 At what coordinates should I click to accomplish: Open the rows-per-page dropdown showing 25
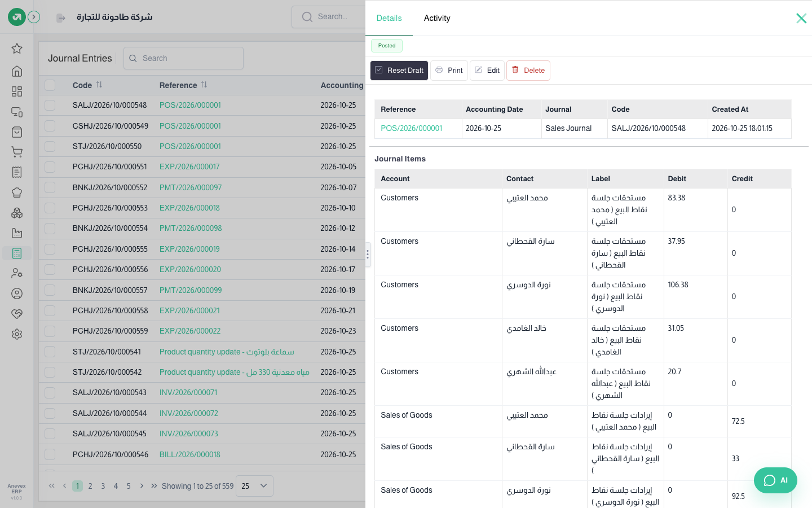point(254,486)
